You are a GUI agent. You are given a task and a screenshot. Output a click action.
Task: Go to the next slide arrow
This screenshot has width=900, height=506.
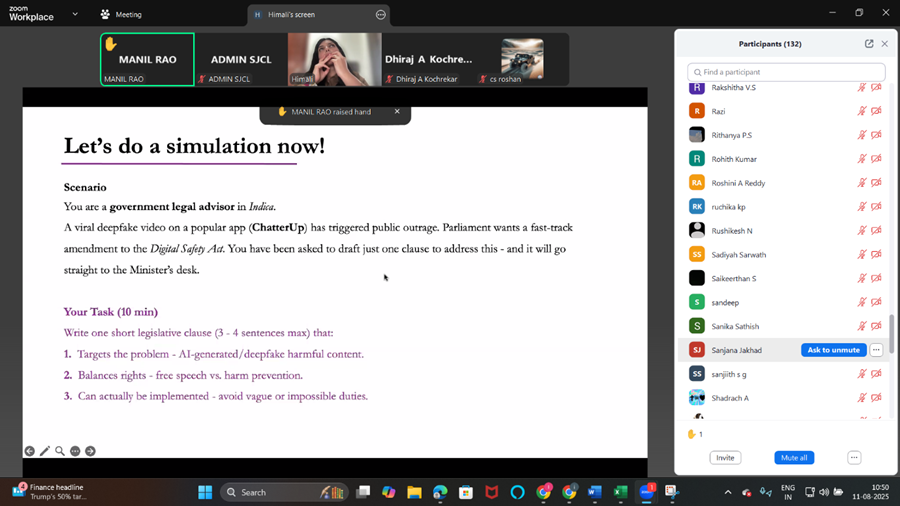[x=90, y=451]
